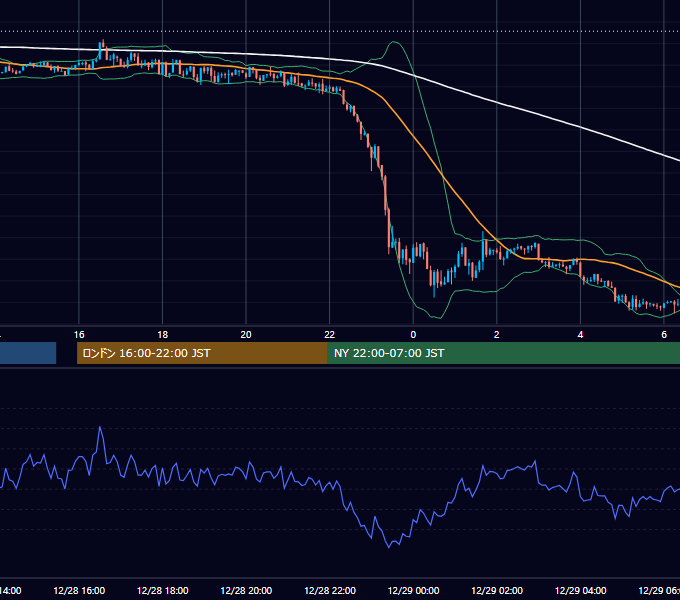Click the NY 22:00-07:00 JST session bar
The width and height of the screenshot is (680, 600).
504,353
